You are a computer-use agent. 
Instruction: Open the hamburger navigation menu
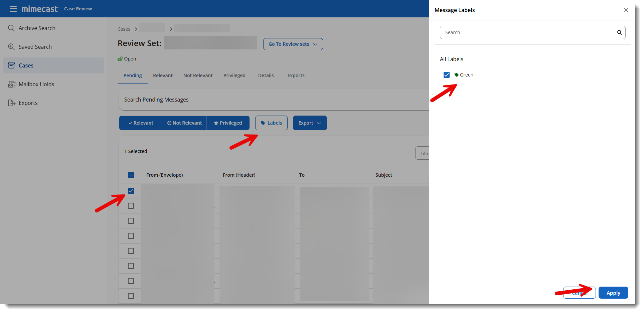(x=13, y=9)
